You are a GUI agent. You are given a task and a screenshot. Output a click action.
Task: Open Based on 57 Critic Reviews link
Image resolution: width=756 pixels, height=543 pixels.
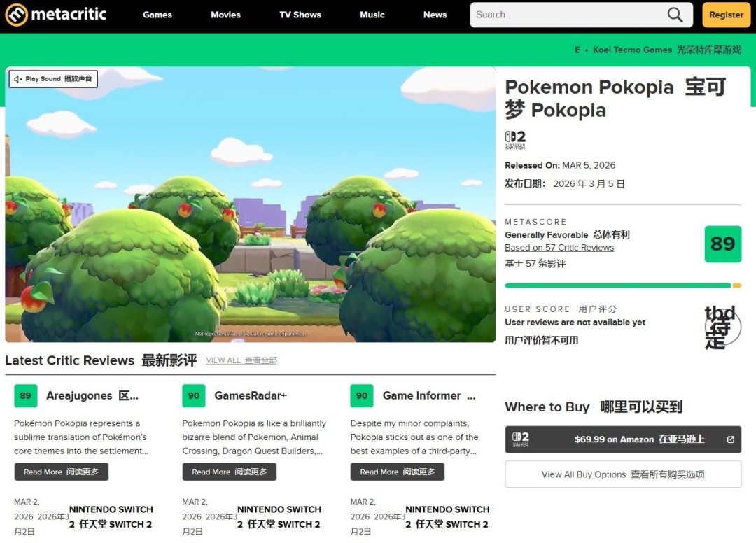pyautogui.click(x=559, y=247)
